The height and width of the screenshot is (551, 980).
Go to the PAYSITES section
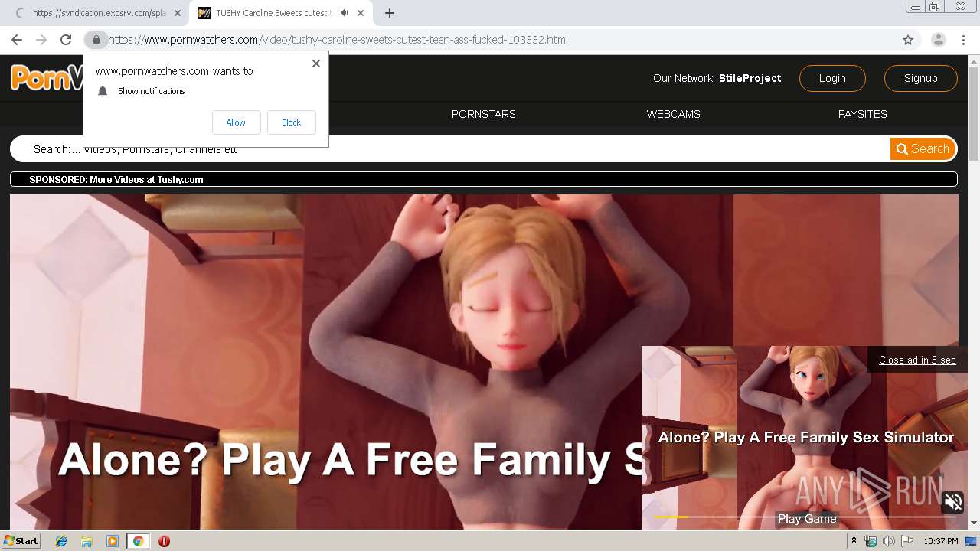pos(863,114)
